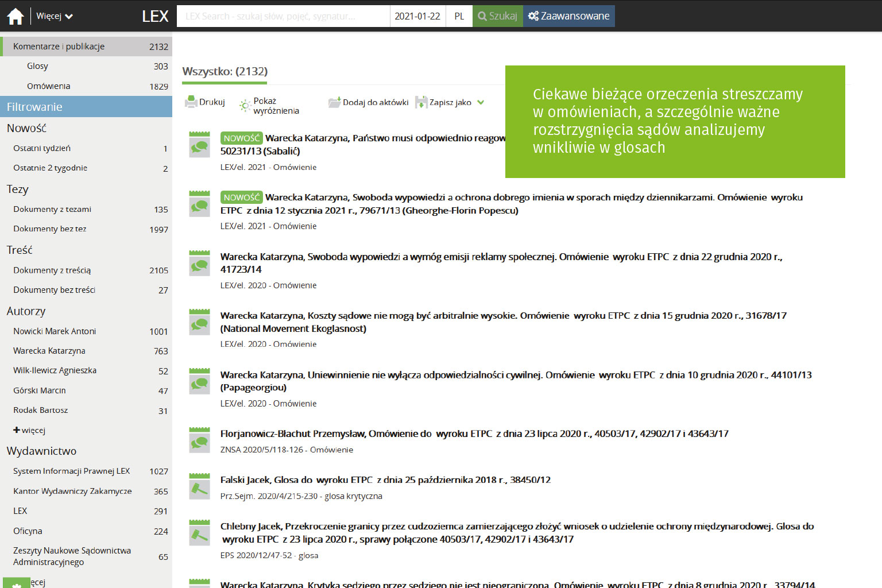Click the PL language selector
The image size is (882, 588).
point(459,16)
